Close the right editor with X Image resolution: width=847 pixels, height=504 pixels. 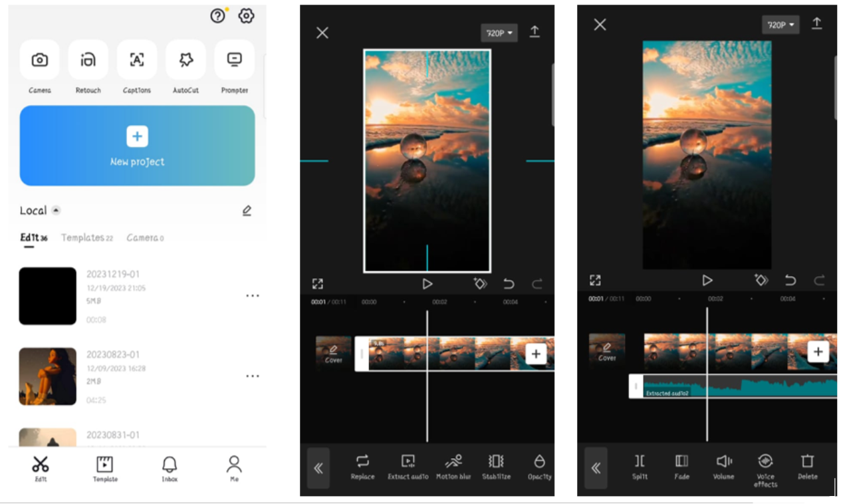point(600,25)
